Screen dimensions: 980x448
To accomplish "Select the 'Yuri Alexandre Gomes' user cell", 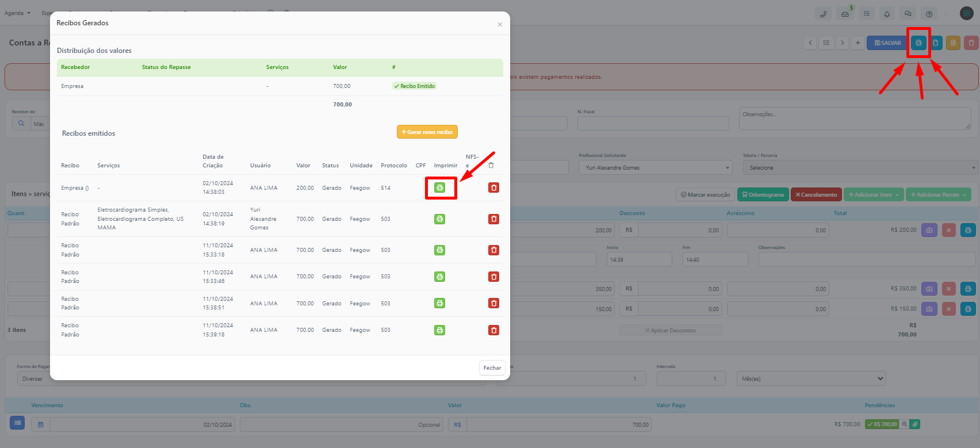I will [x=263, y=219].
